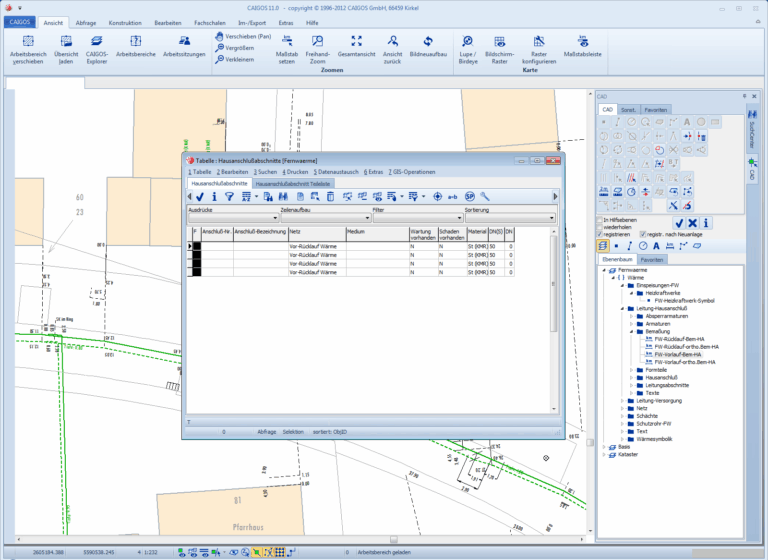Open the '5 Datenaustausch' table menu
This screenshot has width=768, height=560.
click(338, 172)
